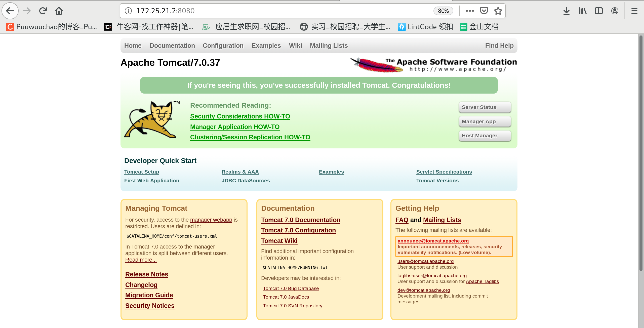
Task: Open the Release Notes link
Action: [147, 274]
